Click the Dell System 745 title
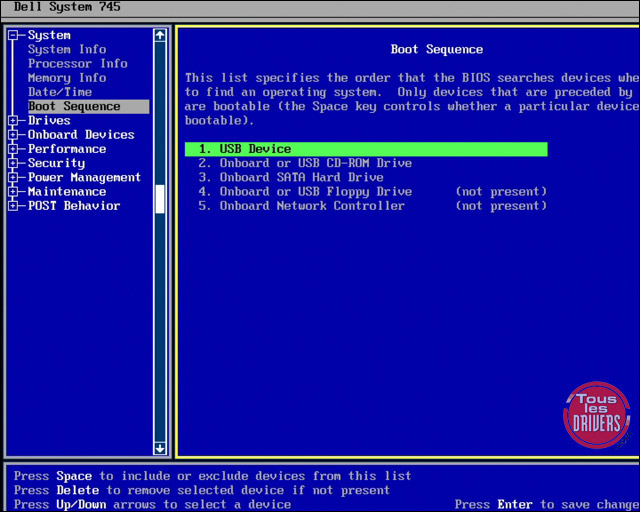640x512 pixels. coord(67,7)
